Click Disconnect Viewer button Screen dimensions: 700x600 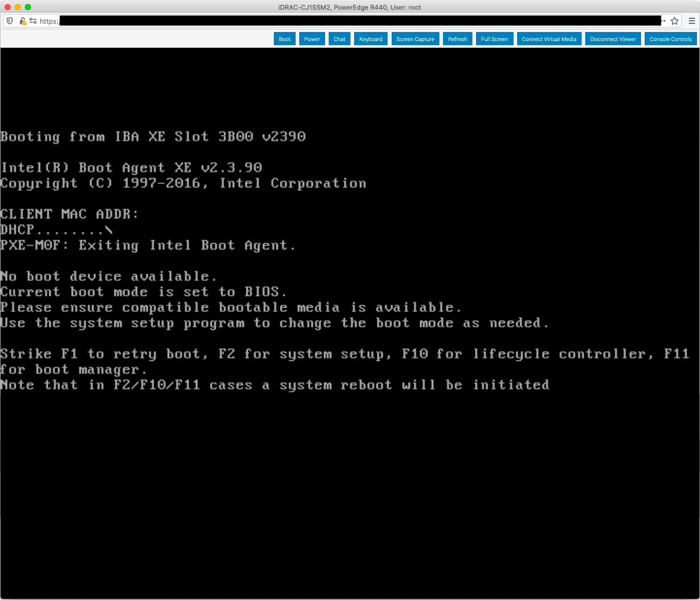coord(613,39)
